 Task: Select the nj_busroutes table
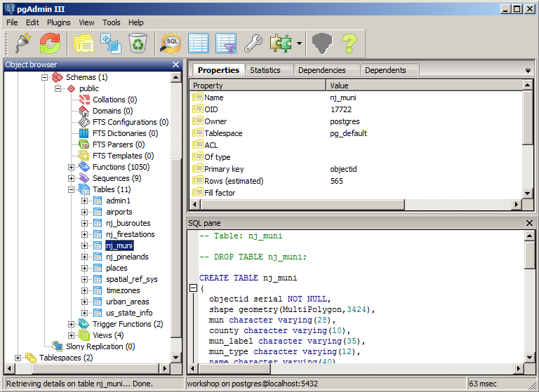(x=128, y=223)
